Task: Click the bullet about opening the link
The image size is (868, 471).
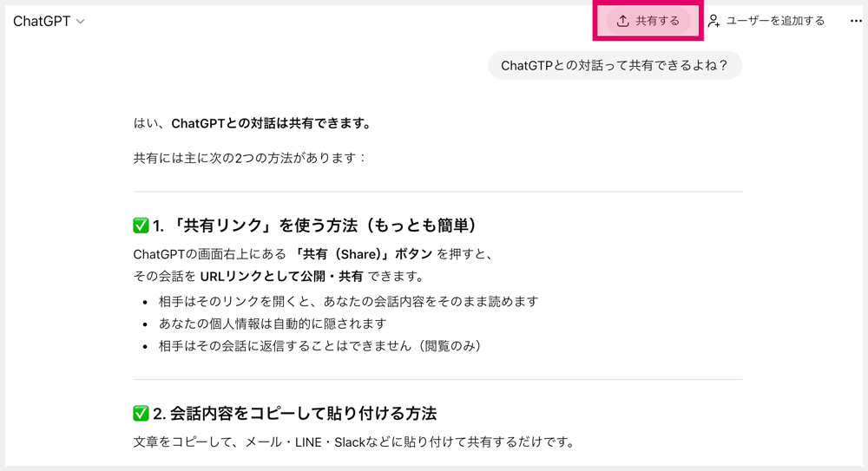Action: click(x=348, y=301)
